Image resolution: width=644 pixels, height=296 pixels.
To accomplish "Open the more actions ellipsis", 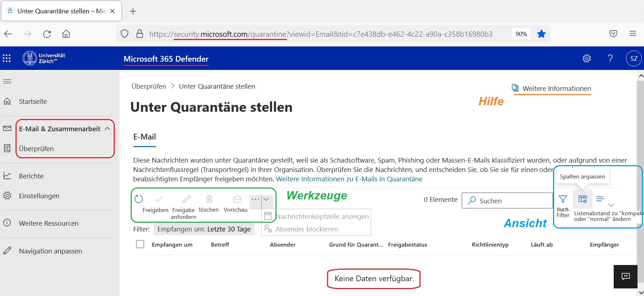I will [x=255, y=199].
